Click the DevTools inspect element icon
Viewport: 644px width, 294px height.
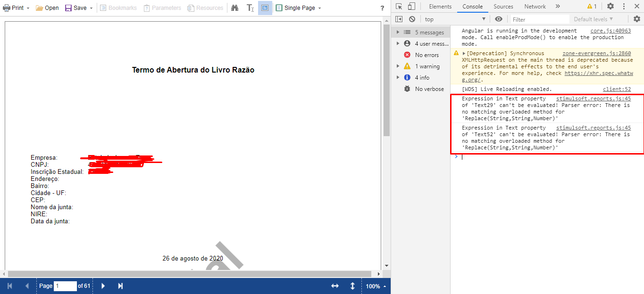click(x=399, y=6)
